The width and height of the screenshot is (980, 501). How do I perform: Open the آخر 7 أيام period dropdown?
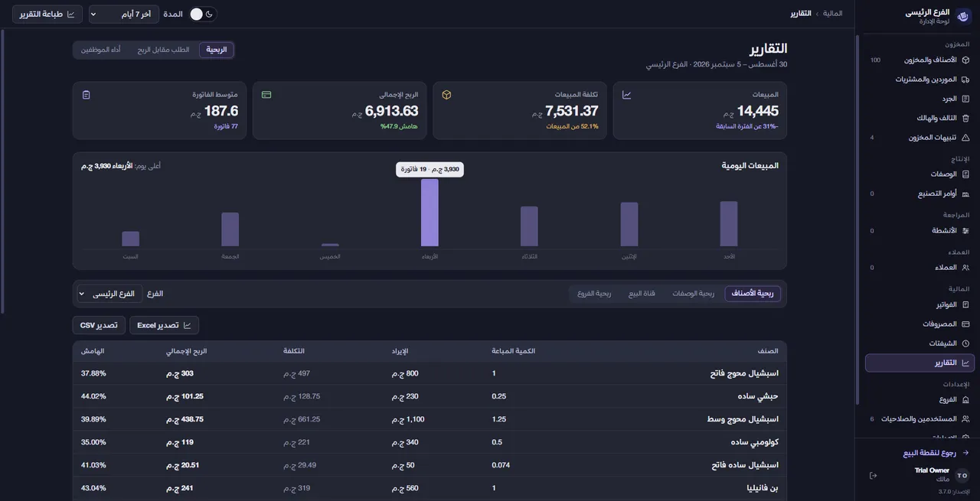pos(124,14)
